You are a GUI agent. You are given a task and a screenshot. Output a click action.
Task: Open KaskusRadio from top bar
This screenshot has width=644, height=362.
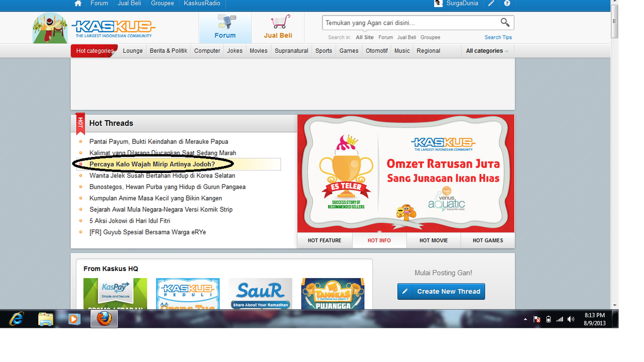tap(202, 4)
